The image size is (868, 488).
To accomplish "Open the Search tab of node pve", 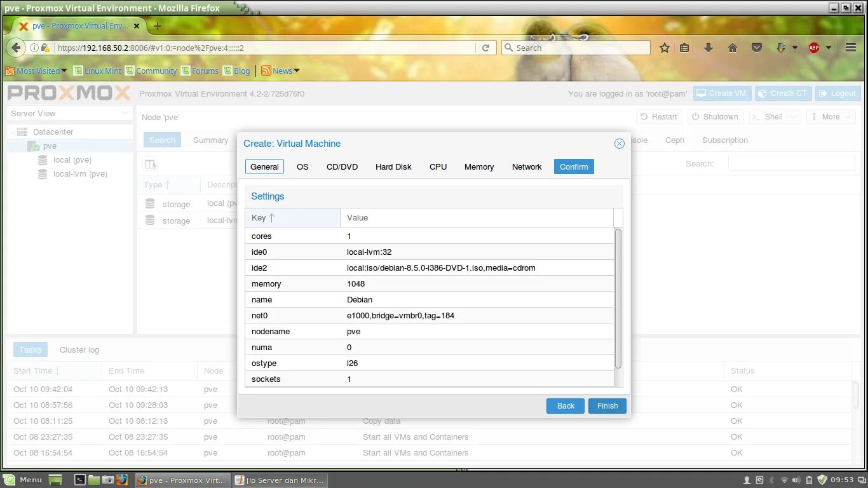I will [162, 140].
